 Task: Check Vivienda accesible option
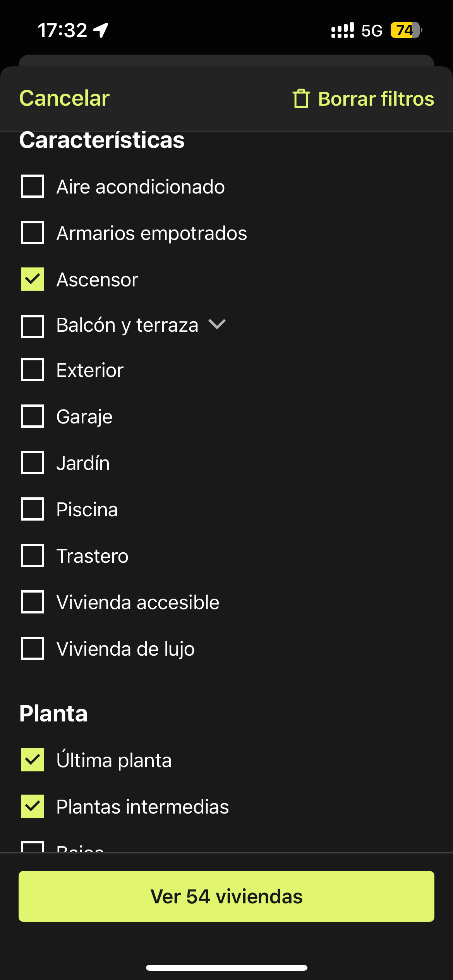pos(33,602)
